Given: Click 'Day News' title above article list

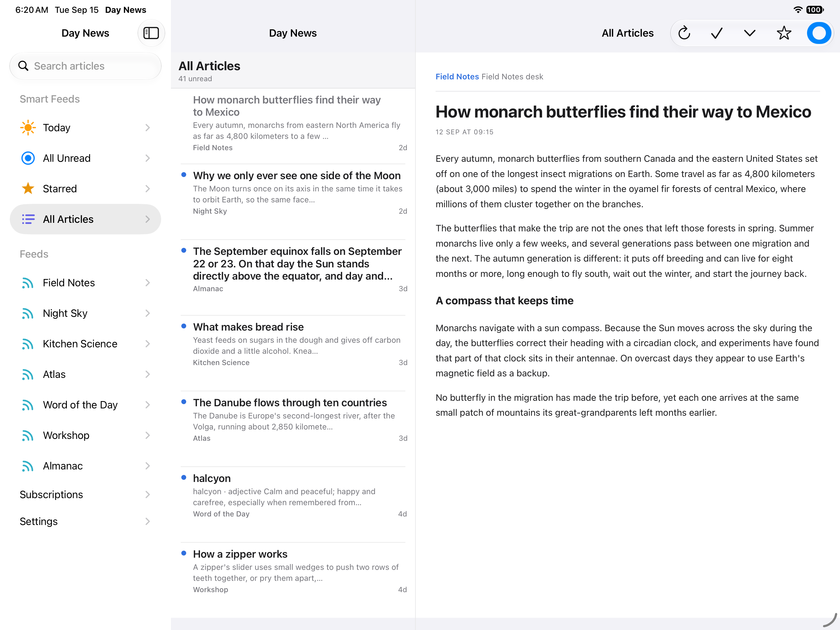Looking at the screenshot, I should 293,33.
